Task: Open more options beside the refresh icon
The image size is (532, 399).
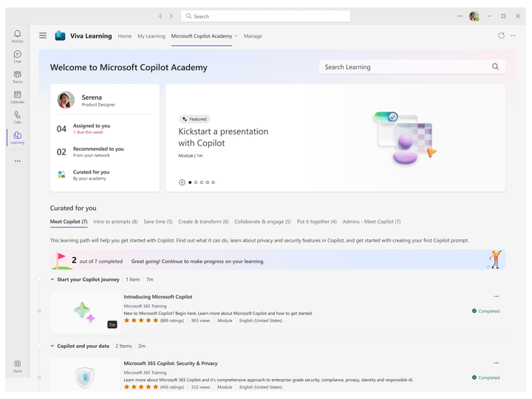Action: point(513,35)
